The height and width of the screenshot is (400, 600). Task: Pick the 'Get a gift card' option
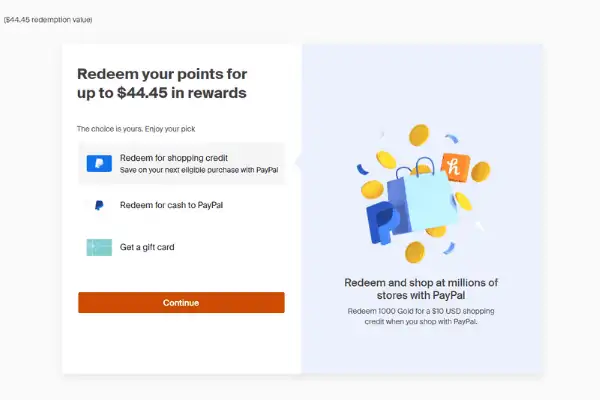click(x=182, y=247)
